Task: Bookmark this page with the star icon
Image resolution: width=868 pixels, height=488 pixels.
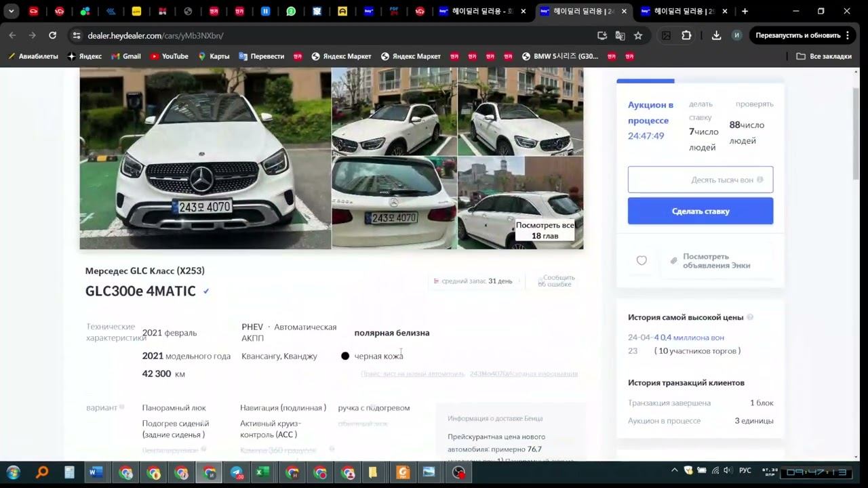Action: [x=638, y=35]
